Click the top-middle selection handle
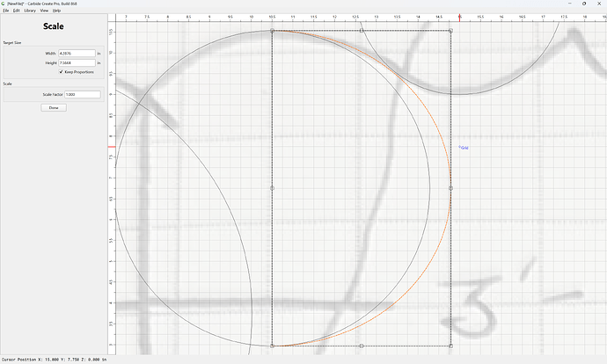The height and width of the screenshot is (364, 607). pyautogui.click(x=362, y=31)
